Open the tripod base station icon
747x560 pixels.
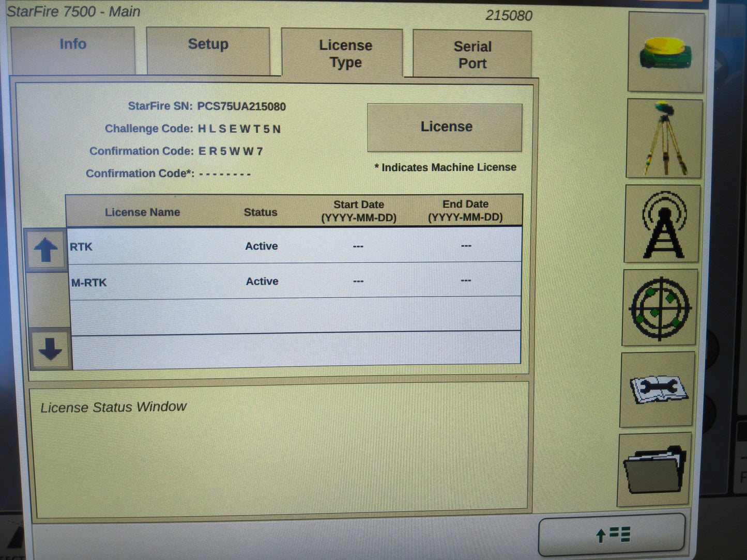pyautogui.click(x=664, y=138)
